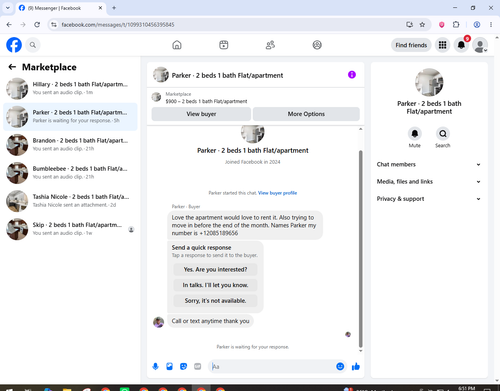
Task: Open the View buyer profile link
Action: [x=277, y=193]
